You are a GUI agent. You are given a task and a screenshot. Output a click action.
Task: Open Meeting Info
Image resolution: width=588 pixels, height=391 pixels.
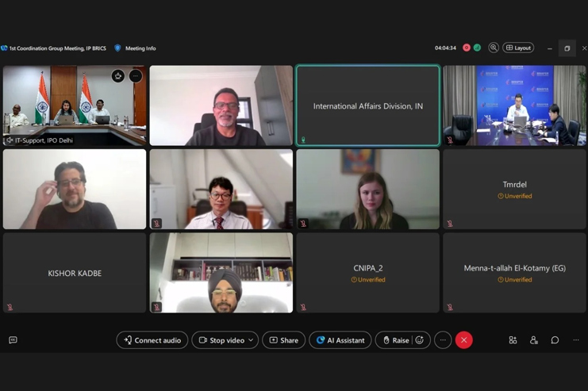pos(140,48)
